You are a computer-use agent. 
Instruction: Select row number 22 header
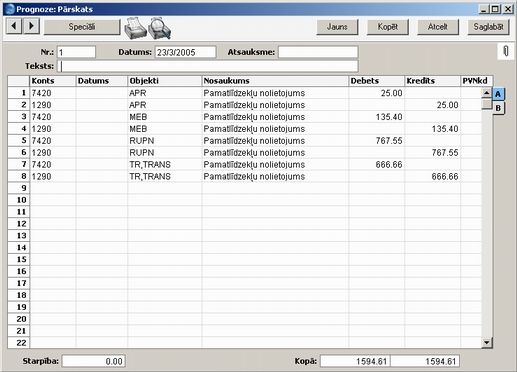pyautogui.click(x=19, y=343)
